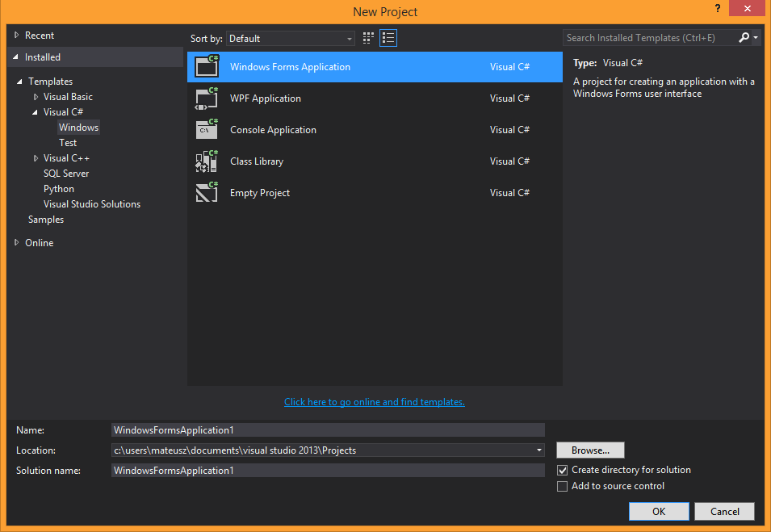Select the Console Application template name
771x532 pixels.
click(x=274, y=130)
